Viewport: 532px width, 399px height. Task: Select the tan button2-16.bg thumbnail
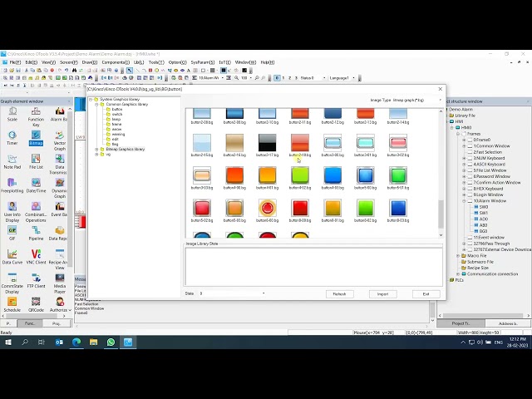pos(234,143)
